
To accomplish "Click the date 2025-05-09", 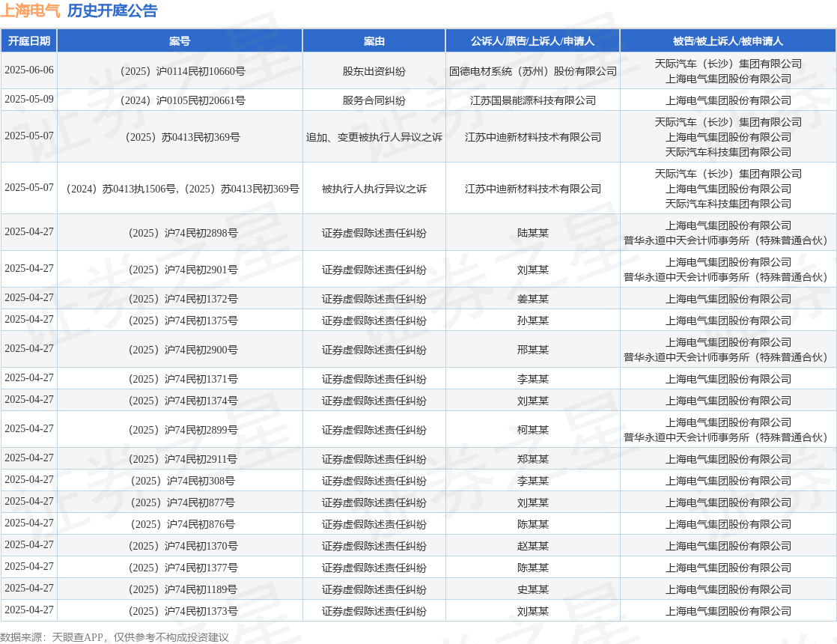I will 29,100.
